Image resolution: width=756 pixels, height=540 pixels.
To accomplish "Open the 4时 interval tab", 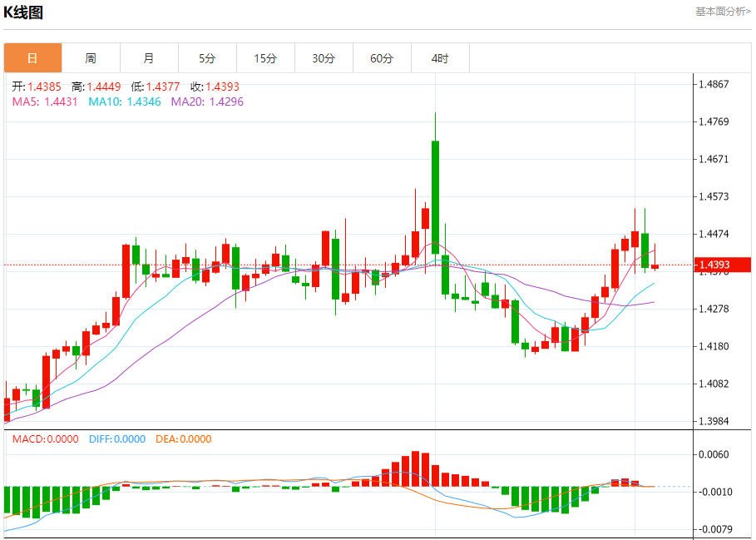I will pos(440,58).
